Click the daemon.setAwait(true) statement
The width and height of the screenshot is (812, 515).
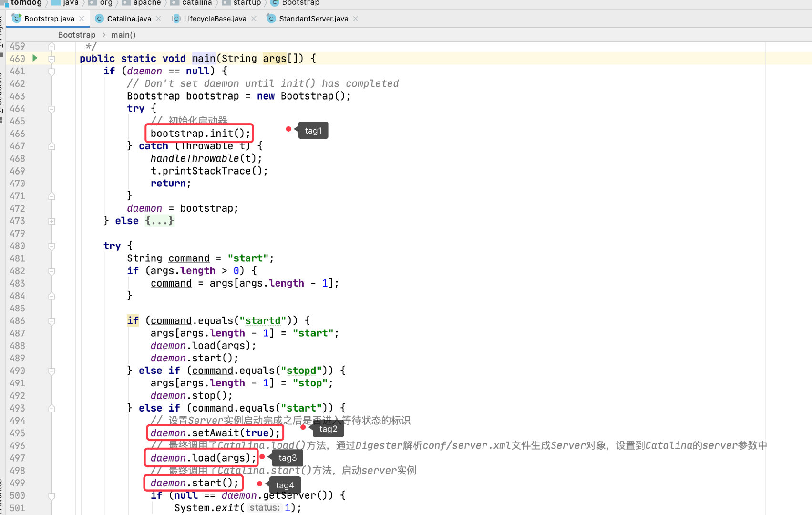(x=215, y=433)
